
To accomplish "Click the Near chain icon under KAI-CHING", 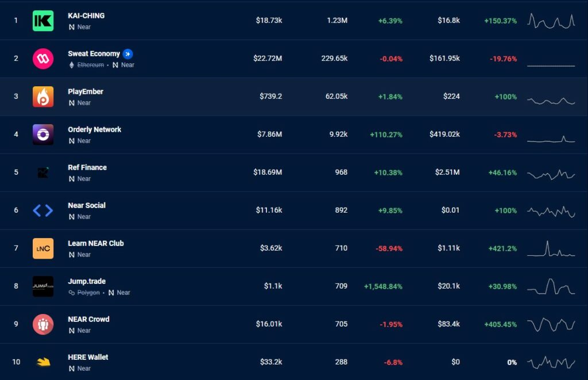I will coord(72,27).
